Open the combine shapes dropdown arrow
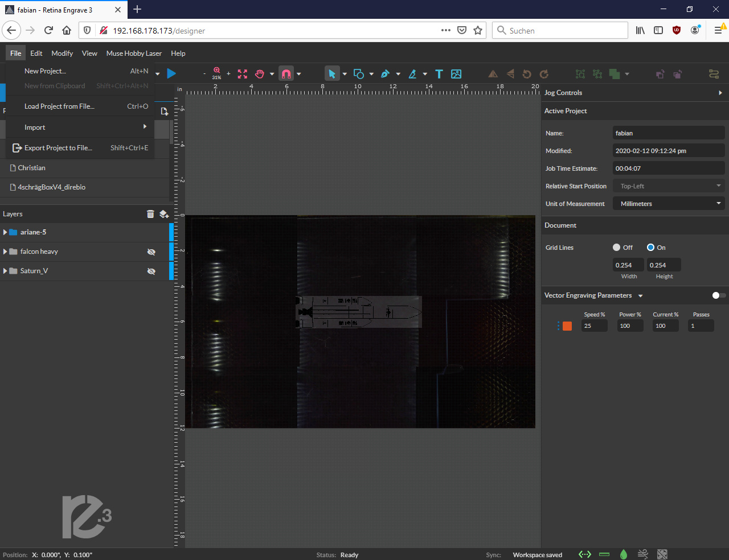729x560 pixels. (x=627, y=74)
